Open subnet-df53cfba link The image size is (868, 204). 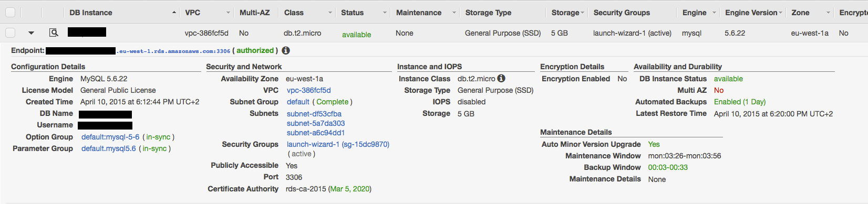coord(314,114)
